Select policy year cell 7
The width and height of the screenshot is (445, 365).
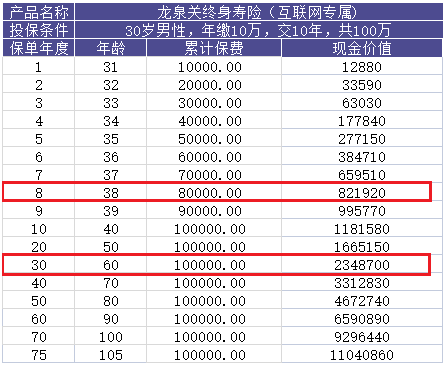[39, 175]
